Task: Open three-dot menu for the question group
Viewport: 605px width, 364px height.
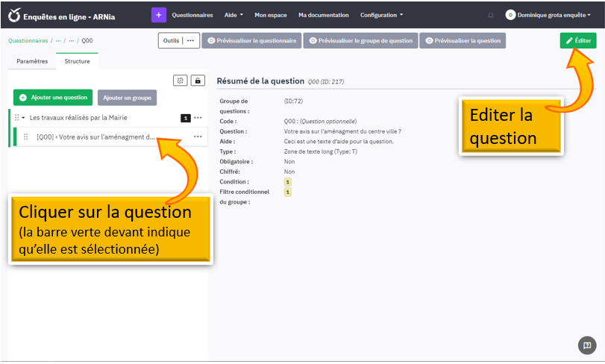Action: coord(198,118)
